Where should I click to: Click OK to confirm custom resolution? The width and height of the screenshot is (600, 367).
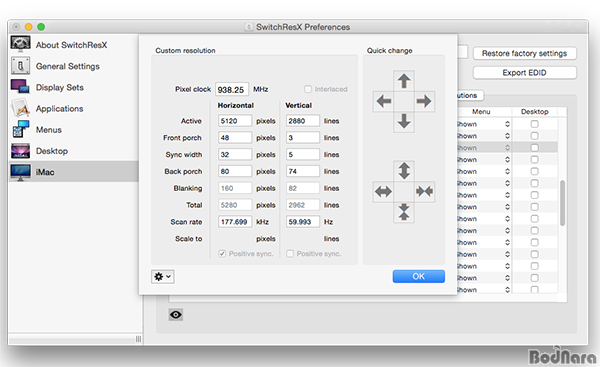pyautogui.click(x=419, y=276)
